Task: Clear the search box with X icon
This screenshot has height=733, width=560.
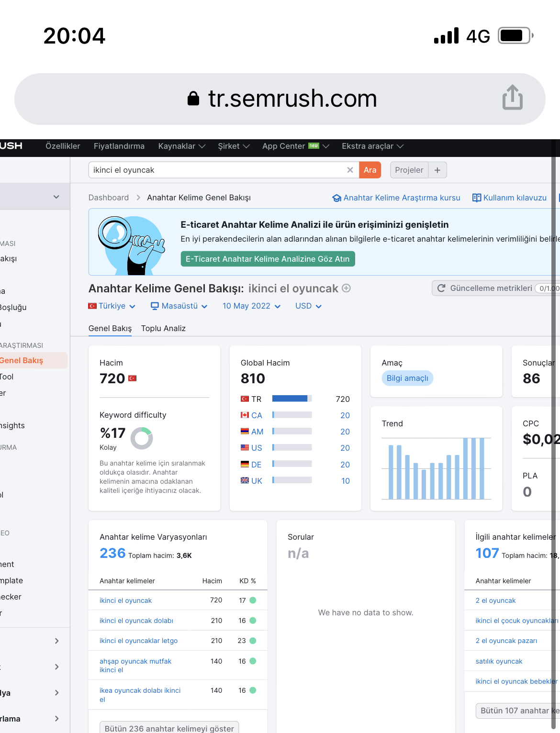Action: pos(350,170)
